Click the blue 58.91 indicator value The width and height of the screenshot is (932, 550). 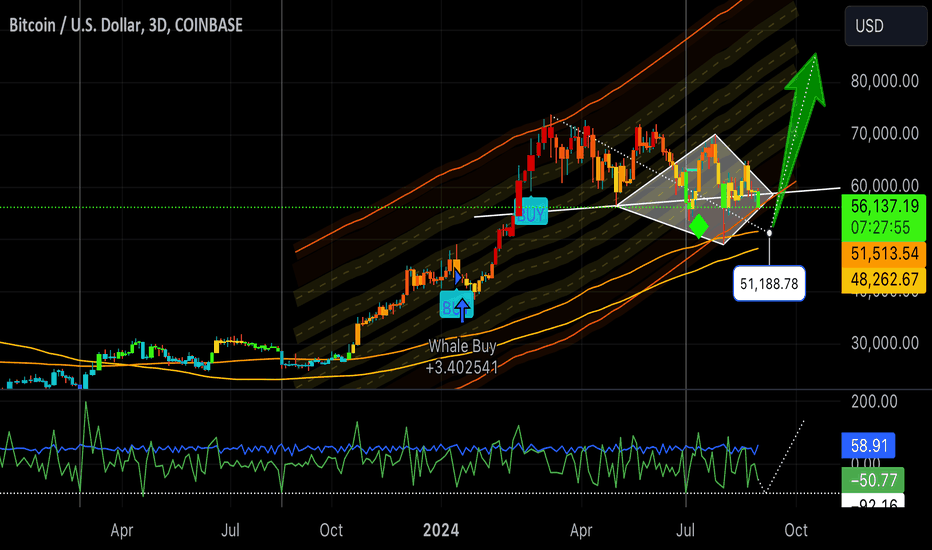click(x=869, y=445)
